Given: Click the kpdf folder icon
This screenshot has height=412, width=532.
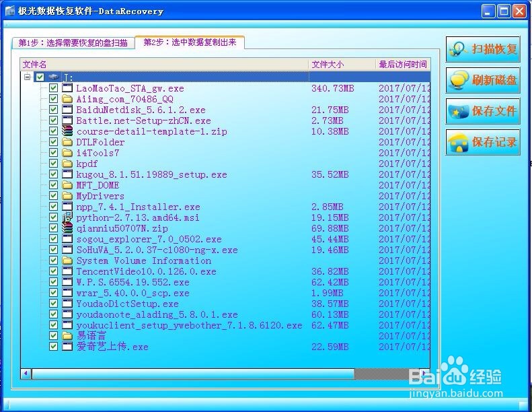Looking at the screenshot, I should click(67, 164).
